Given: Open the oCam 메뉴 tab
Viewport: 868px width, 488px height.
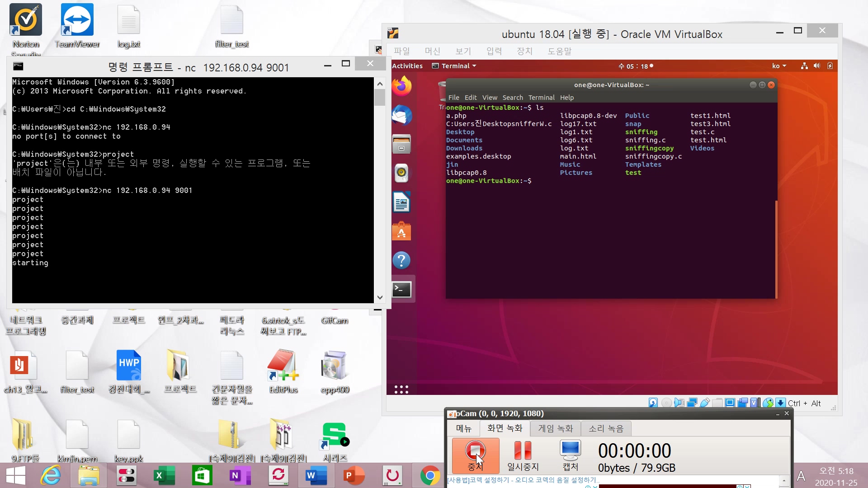Looking at the screenshot, I should click(x=464, y=428).
